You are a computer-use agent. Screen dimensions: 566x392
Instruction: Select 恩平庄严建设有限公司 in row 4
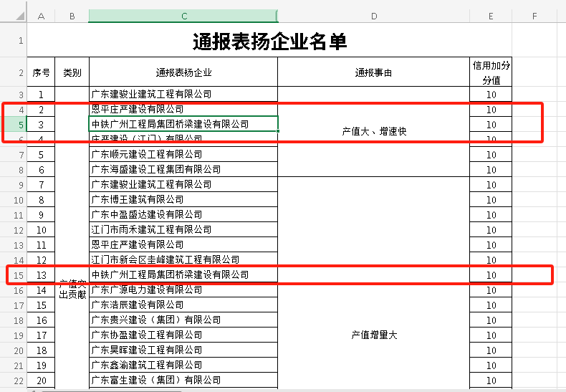[183, 109]
